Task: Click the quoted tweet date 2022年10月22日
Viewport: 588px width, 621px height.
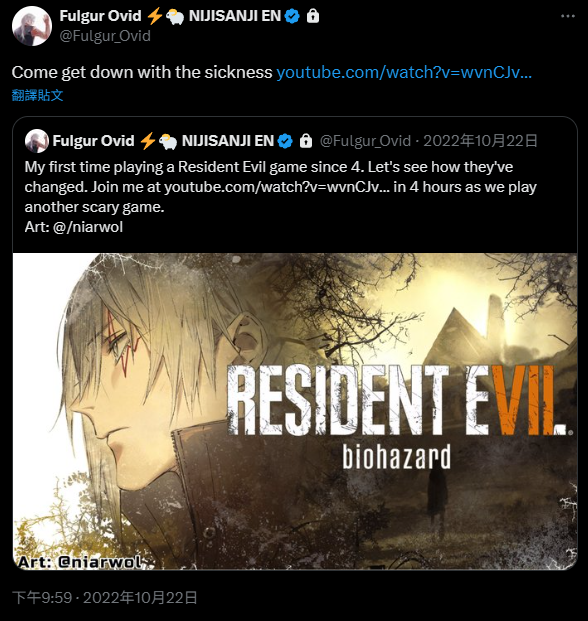Action: (x=480, y=141)
